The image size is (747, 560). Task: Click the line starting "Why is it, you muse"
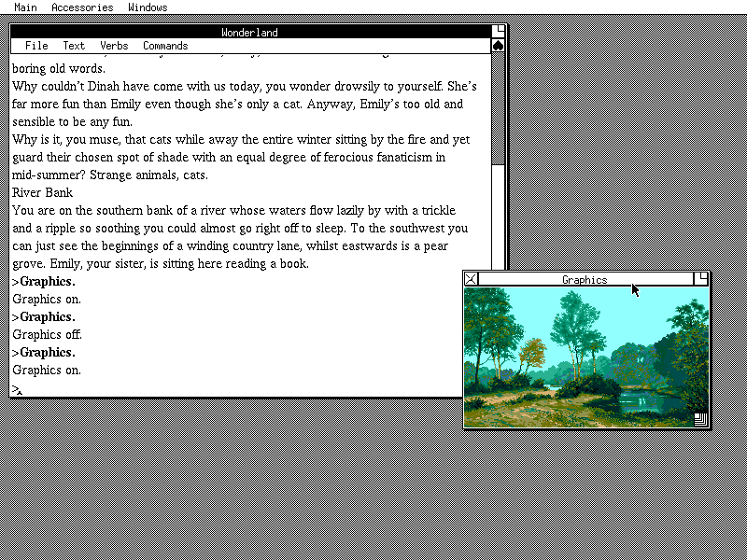point(241,139)
